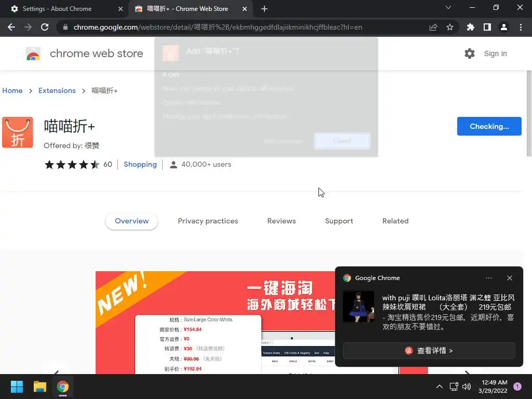532x399 pixels.
Task: Dismiss the Google Chrome notification
Action: click(x=510, y=278)
